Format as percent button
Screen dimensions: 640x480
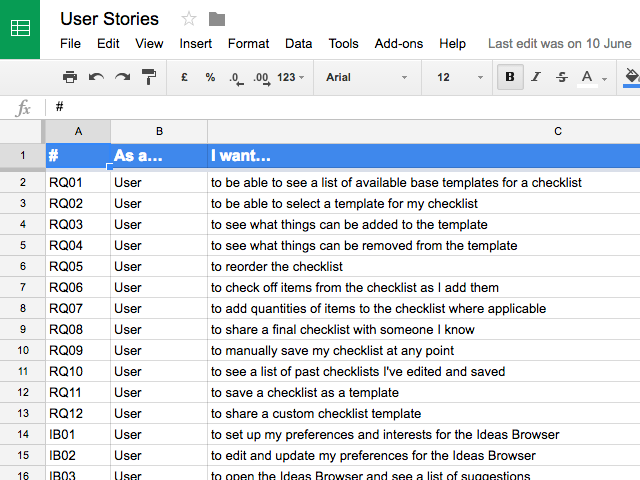pos(210,77)
